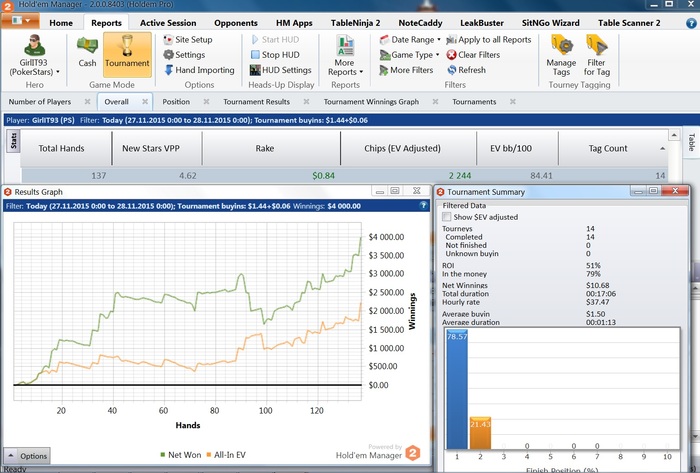The width and height of the screenshot is (700, 473).
Task: Refresh the report data
Action: pos(466,70)
